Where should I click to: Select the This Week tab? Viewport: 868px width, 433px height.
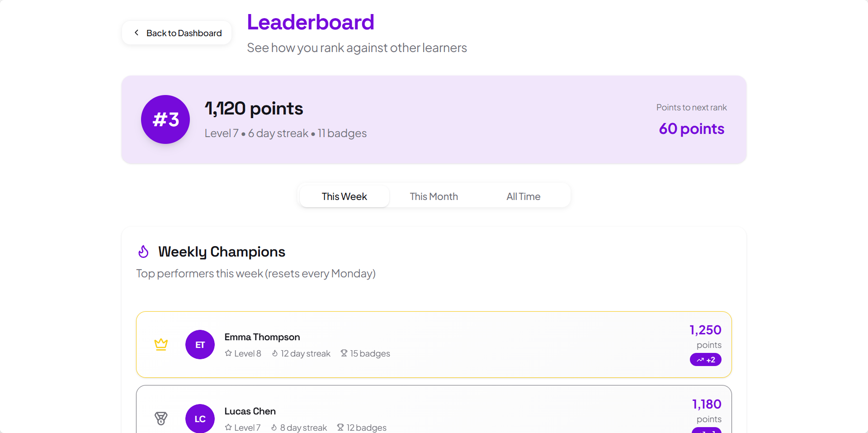point(344,196)
